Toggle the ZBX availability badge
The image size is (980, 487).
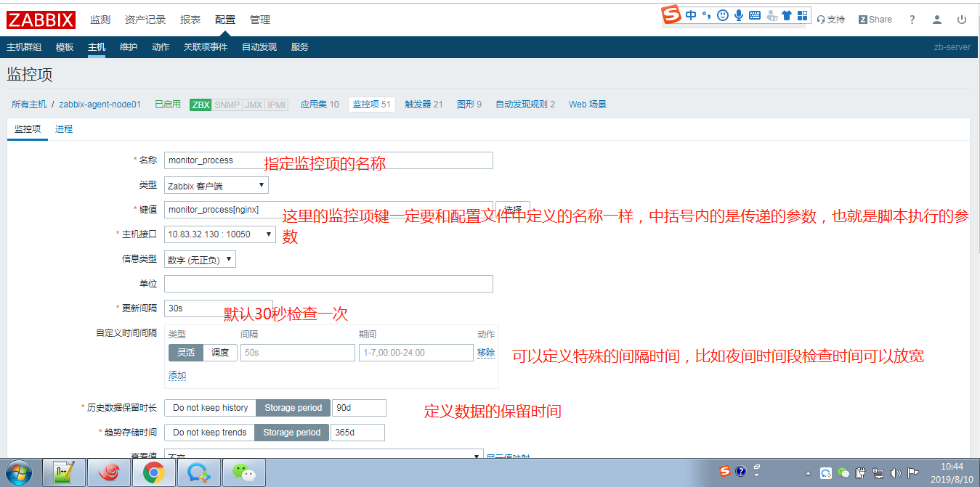(201, 105)
